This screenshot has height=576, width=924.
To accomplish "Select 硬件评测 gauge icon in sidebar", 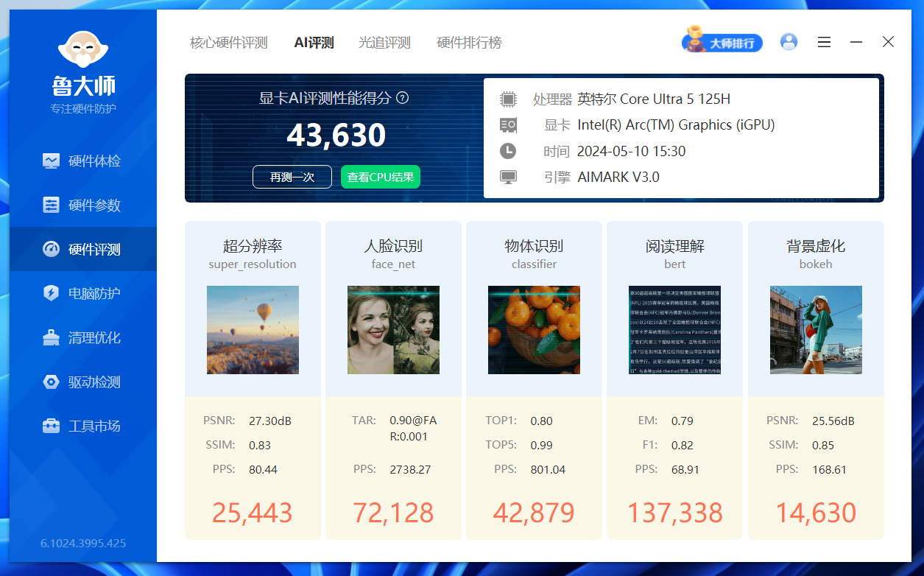I will (51, 249).
